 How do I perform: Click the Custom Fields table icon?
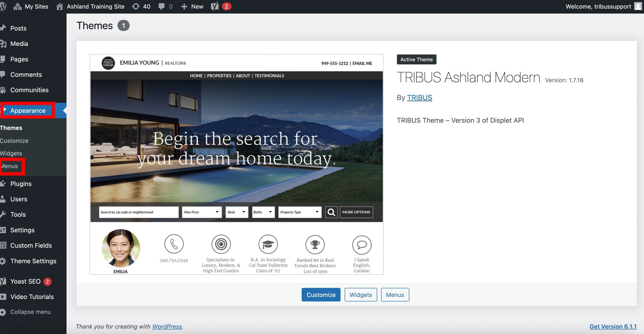click(x=3, y=245)
